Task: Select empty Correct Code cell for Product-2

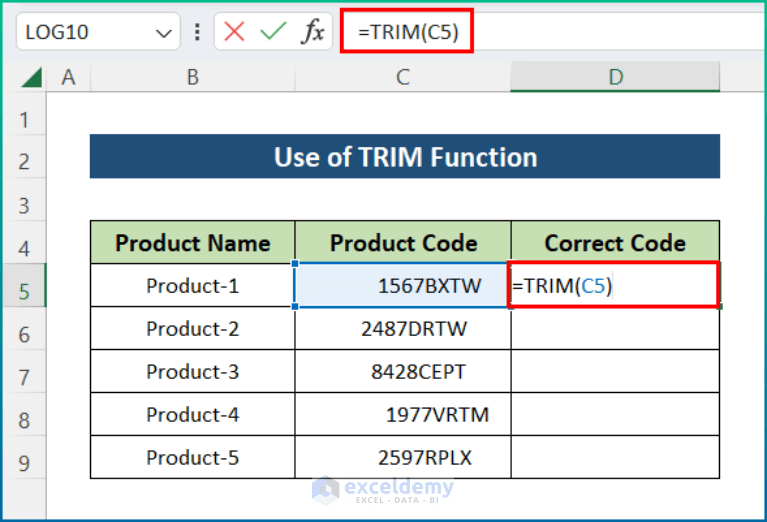Action: (615, 328)
